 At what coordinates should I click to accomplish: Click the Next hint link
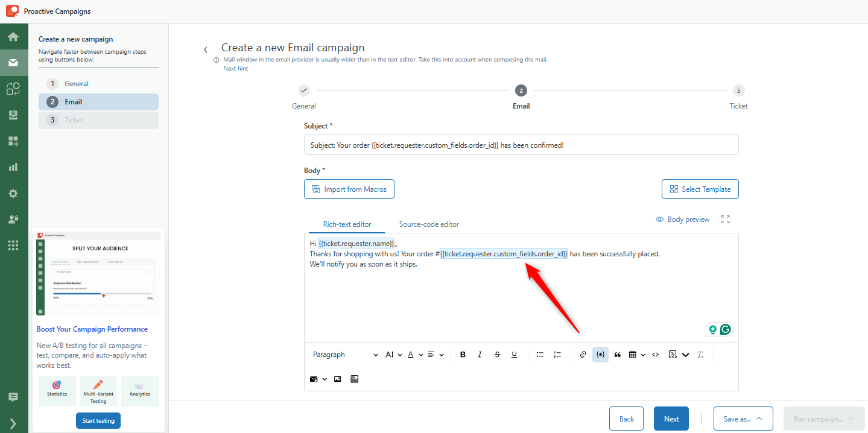(235, 69)
